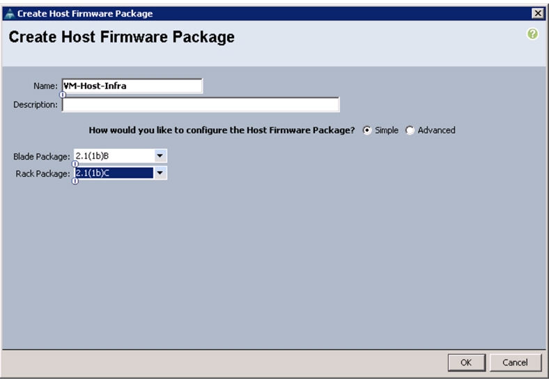Click the dialog title bar text
This screenshot has height=392, width=549.
[x=85, y=14]
